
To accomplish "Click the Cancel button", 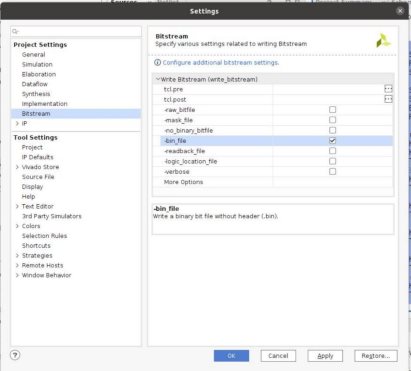I will click(278, 356).
